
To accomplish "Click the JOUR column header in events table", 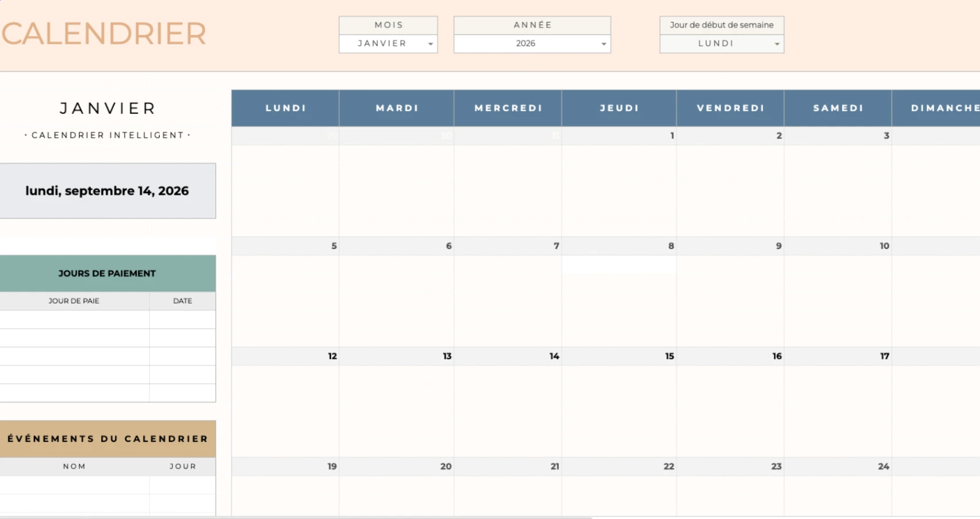I will point(183,466).
